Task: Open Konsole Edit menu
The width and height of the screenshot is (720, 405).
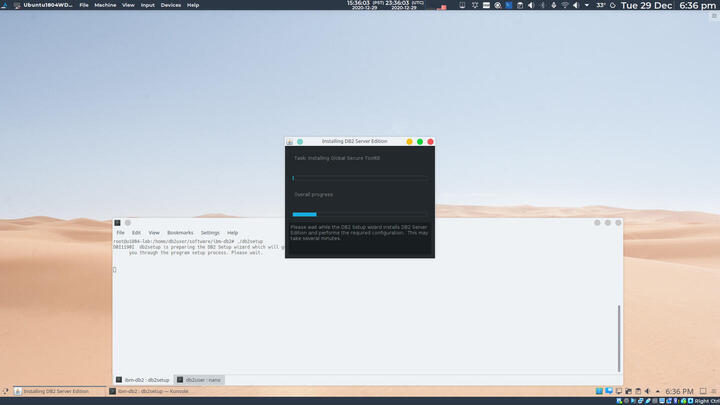Action: click(136, 233)
